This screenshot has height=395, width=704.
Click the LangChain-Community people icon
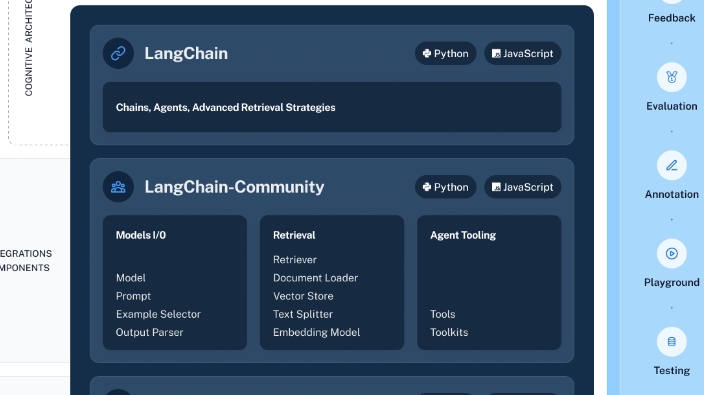(118, 187)
